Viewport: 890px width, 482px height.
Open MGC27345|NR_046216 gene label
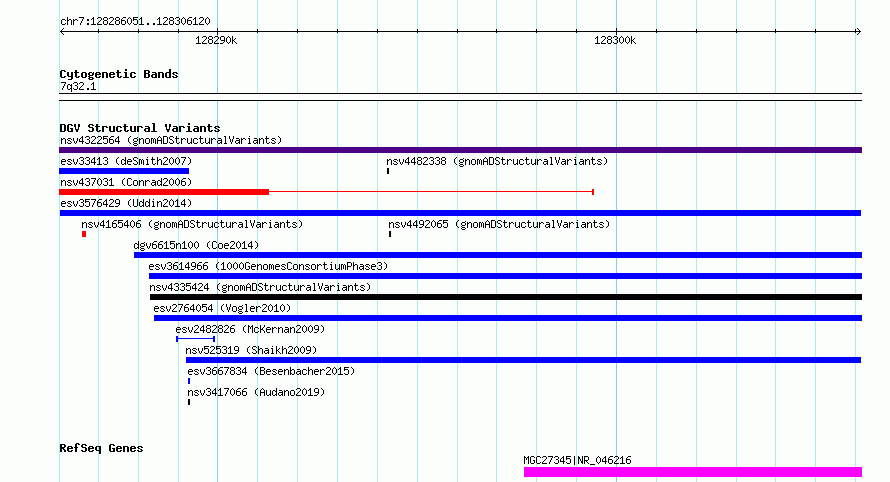577,460
